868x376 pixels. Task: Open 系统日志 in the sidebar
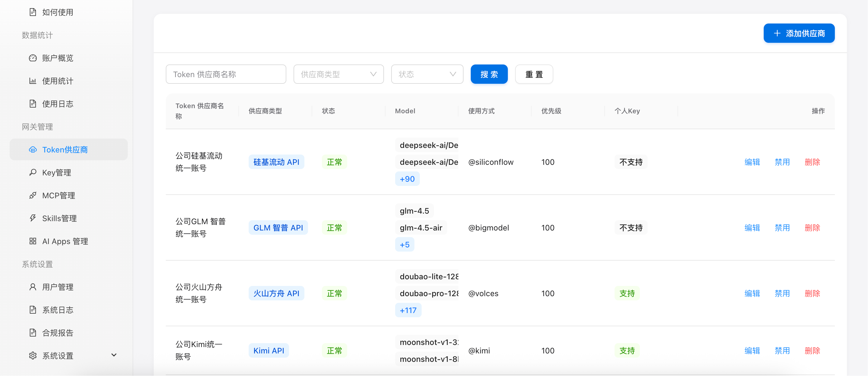(x=69, y=310)
